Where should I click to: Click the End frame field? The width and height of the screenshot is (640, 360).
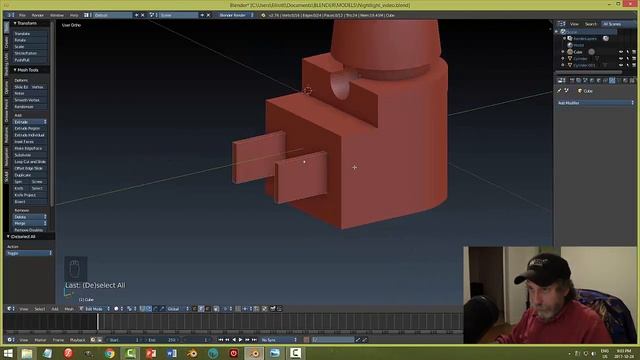[162, 340]
